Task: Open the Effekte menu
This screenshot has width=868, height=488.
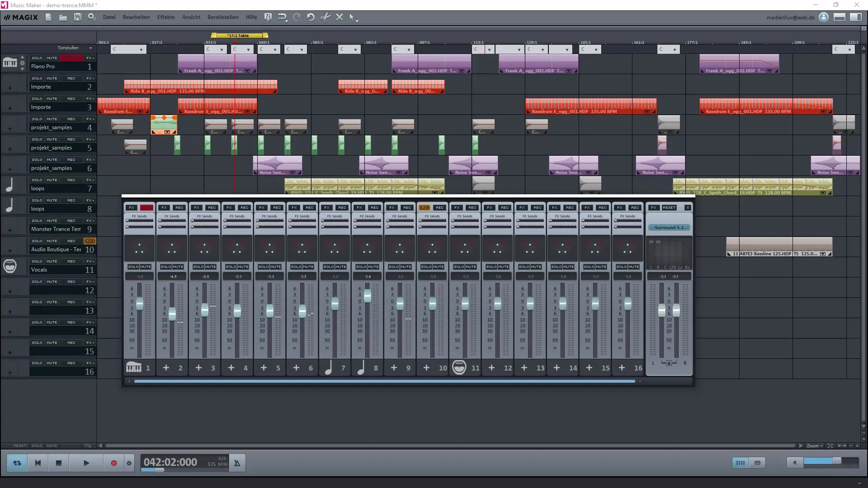Action: coord(165,17)
